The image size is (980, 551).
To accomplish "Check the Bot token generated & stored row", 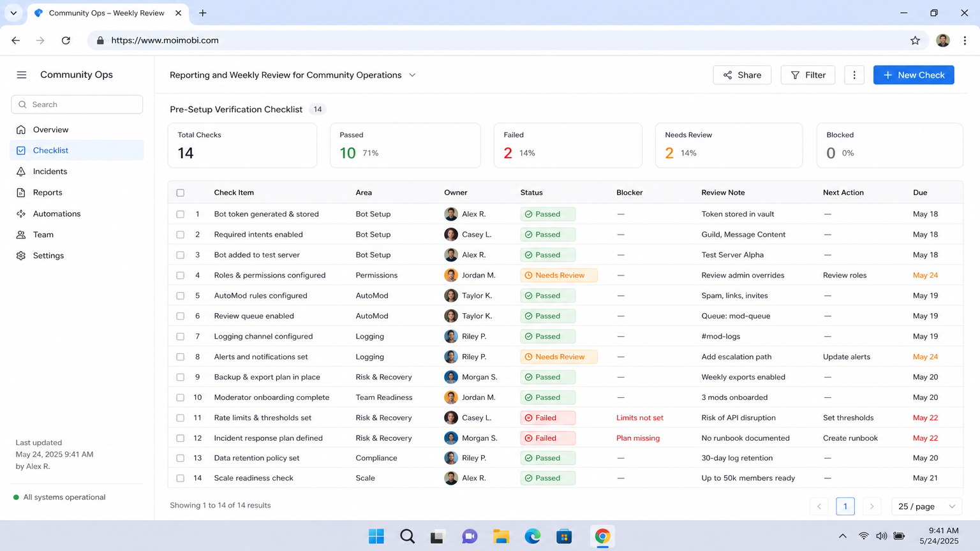I will click(x=181, y=214).
